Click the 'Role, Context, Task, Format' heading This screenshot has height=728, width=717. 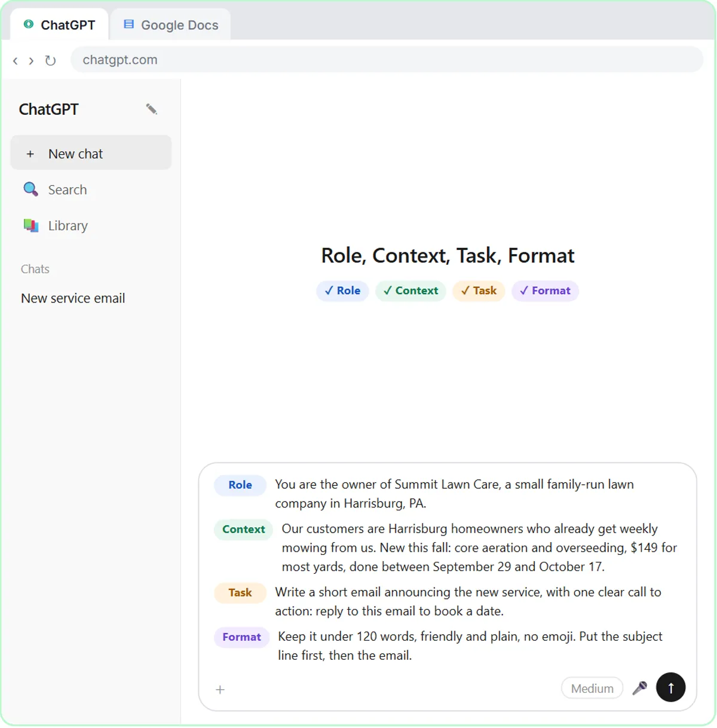pos(448,255)
